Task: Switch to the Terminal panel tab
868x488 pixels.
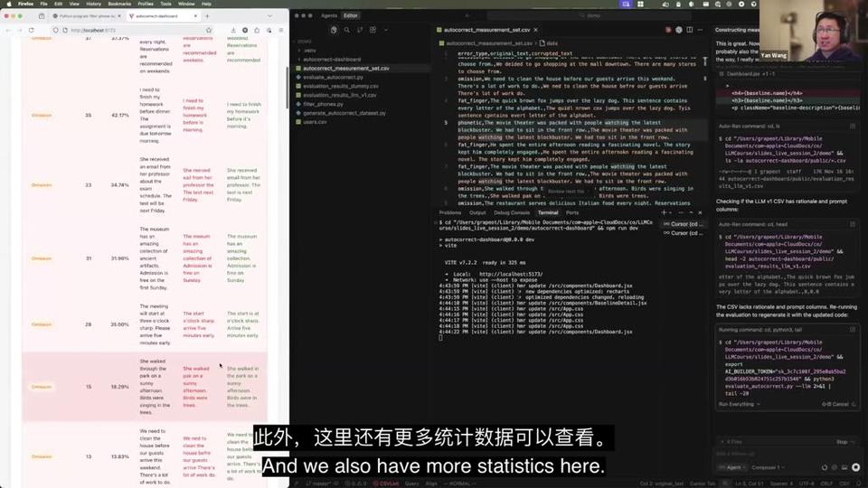Action: (548, 212)
